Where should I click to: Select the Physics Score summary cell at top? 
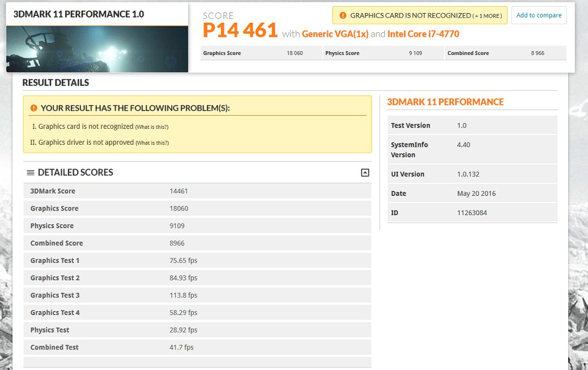[383, 53]
